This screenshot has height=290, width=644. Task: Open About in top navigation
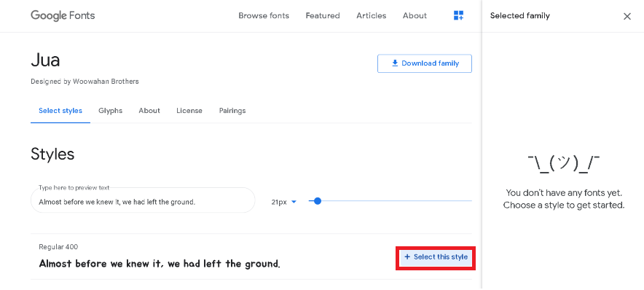tap(415, 15)
